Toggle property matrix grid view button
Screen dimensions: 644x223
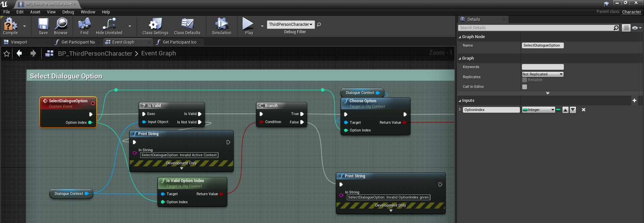tap(626, 28)
